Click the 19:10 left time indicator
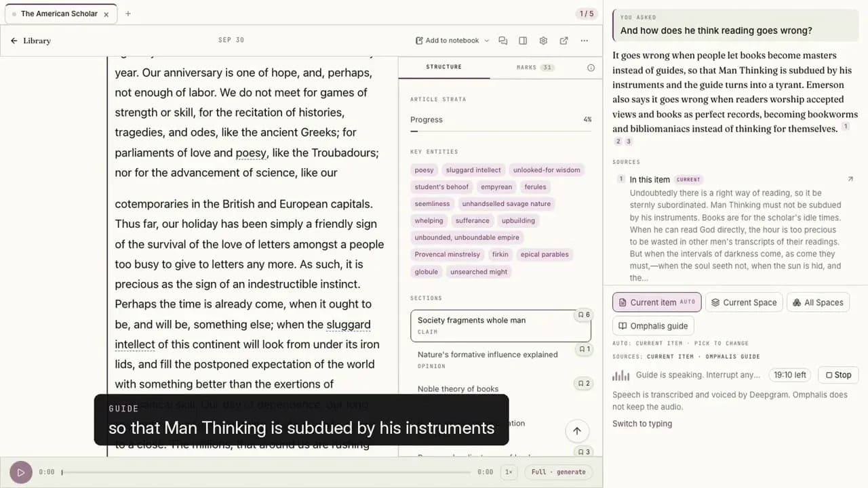868x488 pixels. point(791,375)
